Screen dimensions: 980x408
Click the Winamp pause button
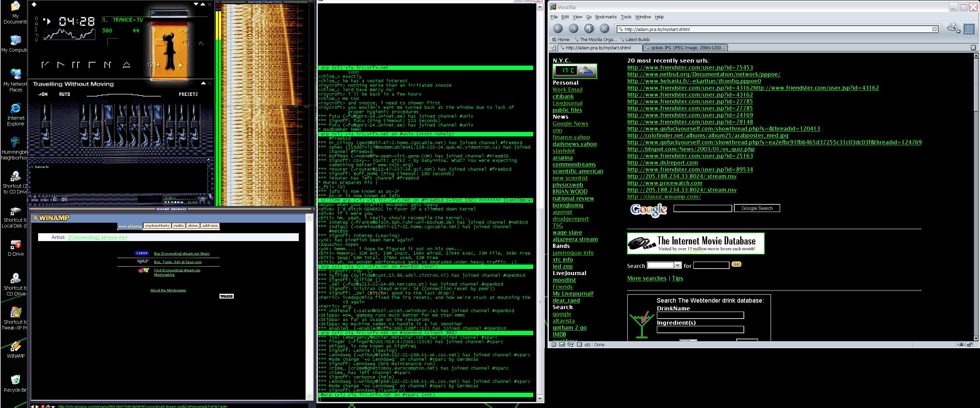coord(76,65)
